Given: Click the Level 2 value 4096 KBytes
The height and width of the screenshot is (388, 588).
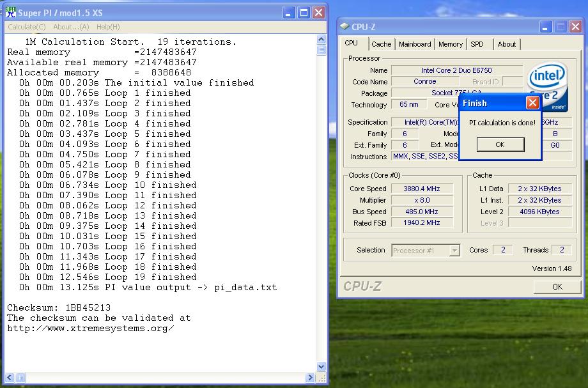Looking at the screenshot, I should [539, 212].
